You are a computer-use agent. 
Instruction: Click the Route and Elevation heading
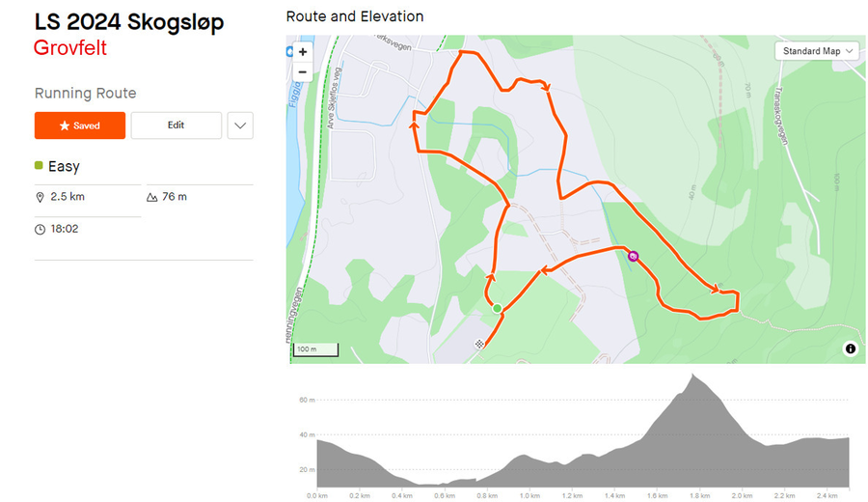coord(355,16)
